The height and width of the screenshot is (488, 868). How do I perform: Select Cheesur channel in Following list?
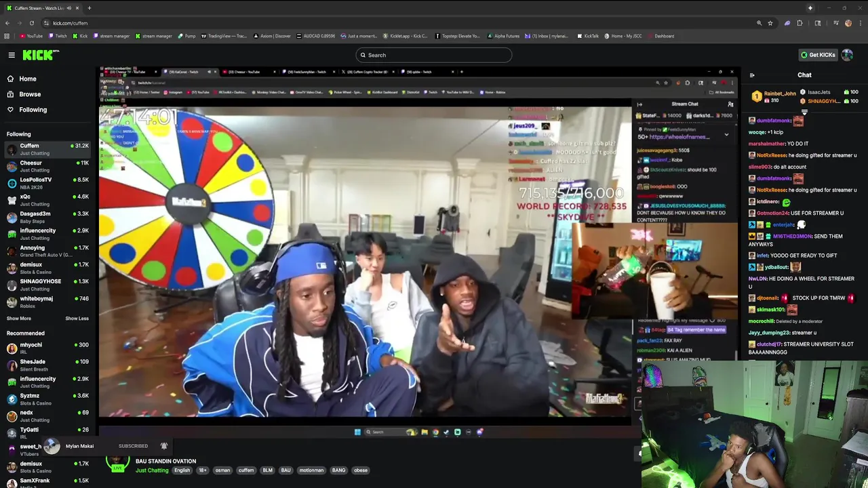tap(47, 166)
